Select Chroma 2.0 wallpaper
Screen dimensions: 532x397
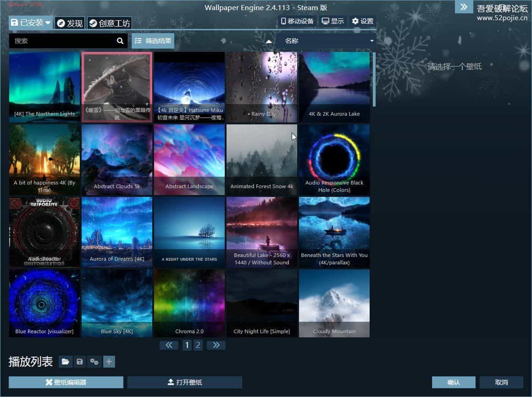point(189,303)
